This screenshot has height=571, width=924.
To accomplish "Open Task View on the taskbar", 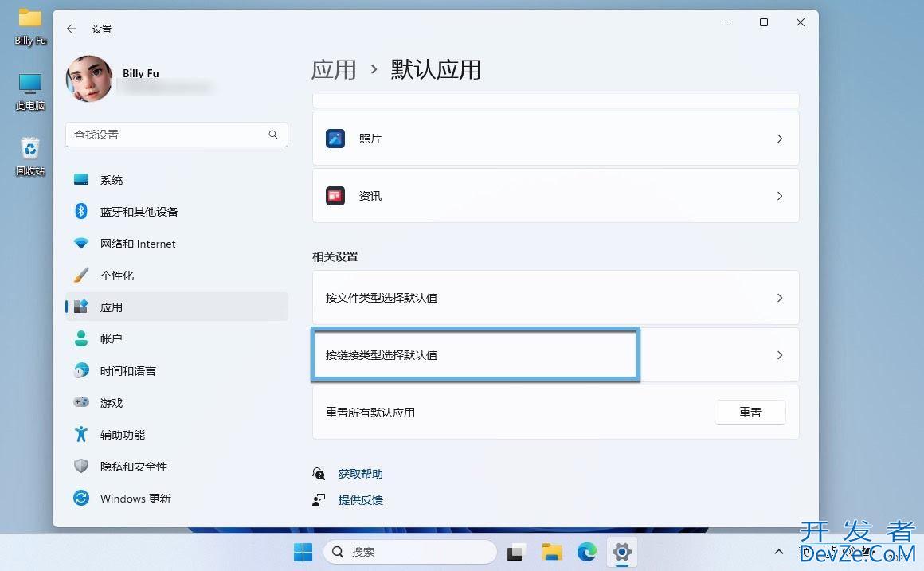I will coord(516,552).
